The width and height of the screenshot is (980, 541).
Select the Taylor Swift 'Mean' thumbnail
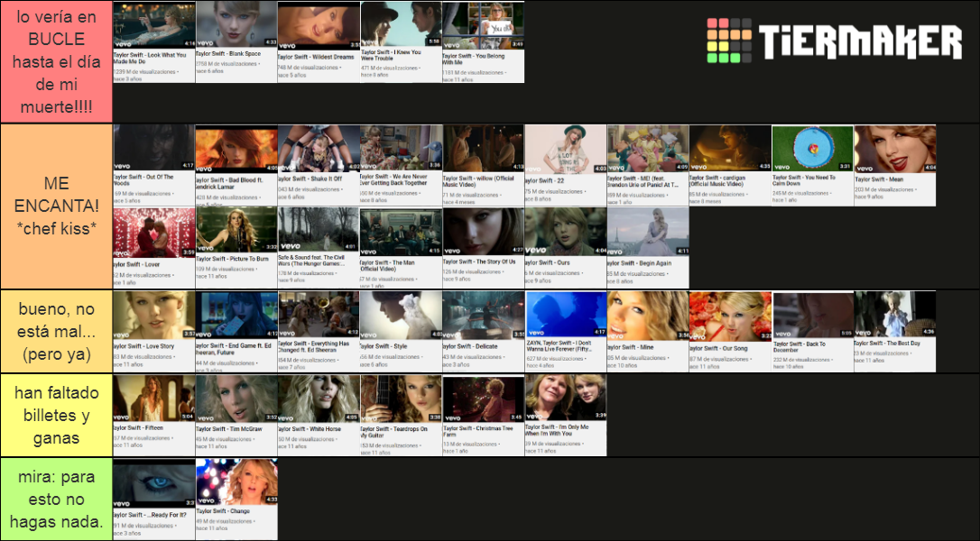coord(895,166)
